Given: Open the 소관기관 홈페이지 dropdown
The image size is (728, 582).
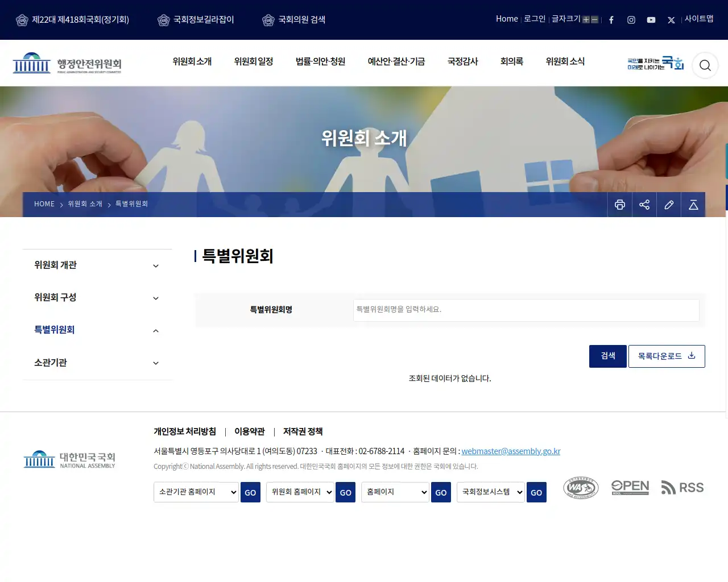Looking at the screenshot, I should click(196, 492).
